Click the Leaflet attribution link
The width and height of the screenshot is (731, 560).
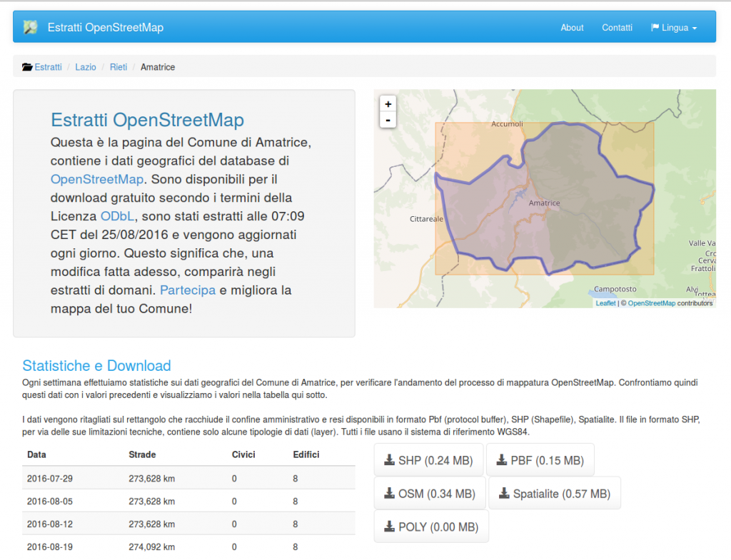tap(605, 302)
